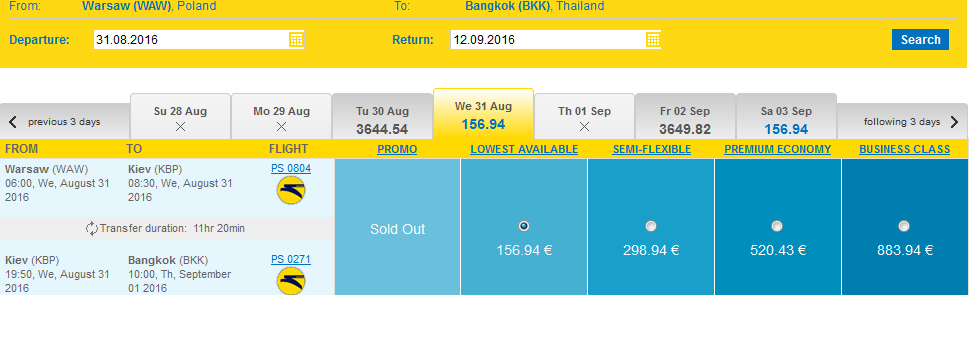Click the Departure date input field
969x360 pixels.
pos(199,40)
